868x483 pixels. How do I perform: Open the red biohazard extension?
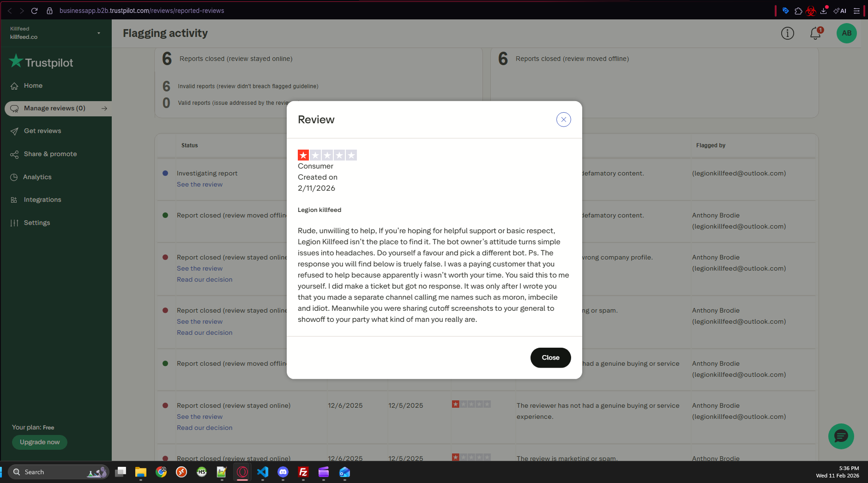pyautogui.click(x=811, y=11)
